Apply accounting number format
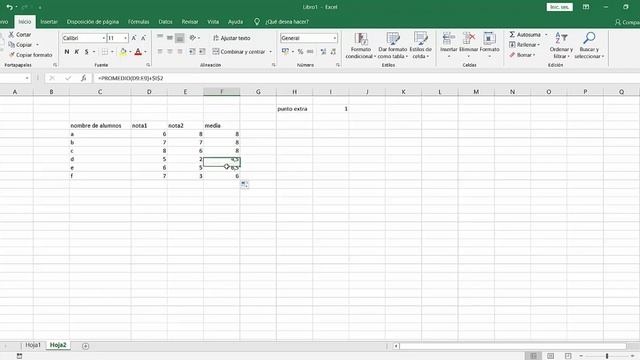Screen dimensions: 640x360 point(285,52)
